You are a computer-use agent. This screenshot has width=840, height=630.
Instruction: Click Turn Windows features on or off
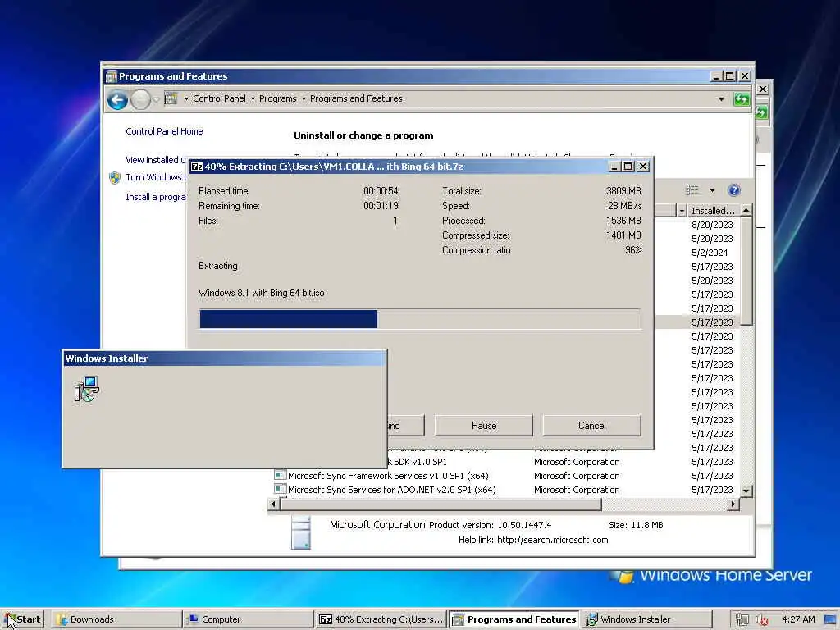coord(155,177)
